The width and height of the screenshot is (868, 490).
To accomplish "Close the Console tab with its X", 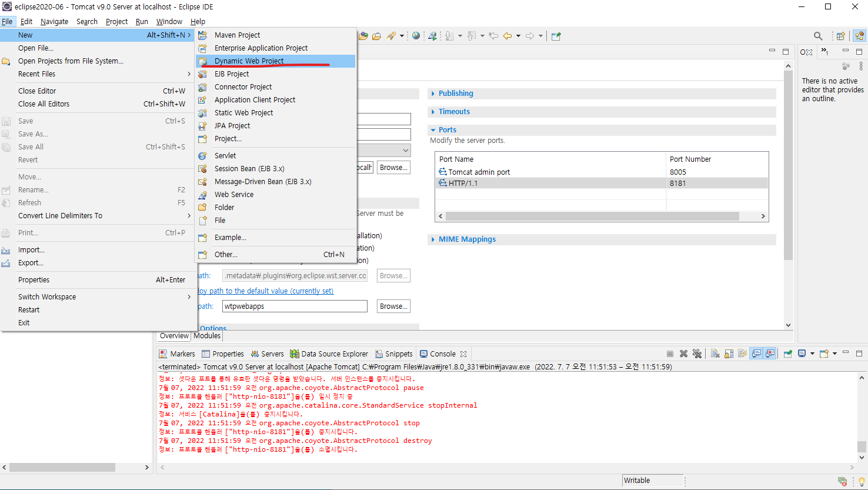I will (x=463, y=354).
